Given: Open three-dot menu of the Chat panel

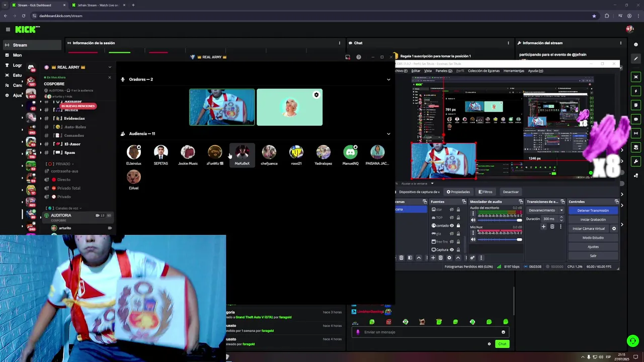Looking at the screenshot, I should (508, 43).
